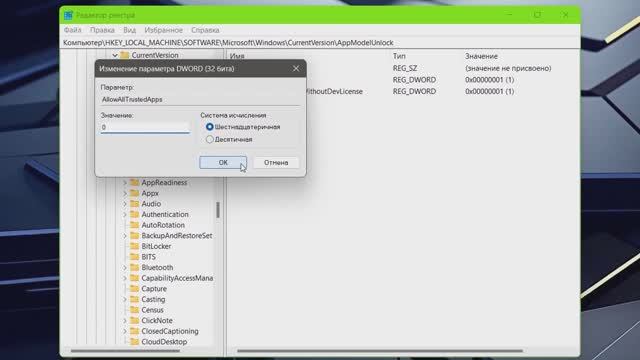Expand the Casting node
640x360 pixels.
pyautogui.click(x=125, y=299)
